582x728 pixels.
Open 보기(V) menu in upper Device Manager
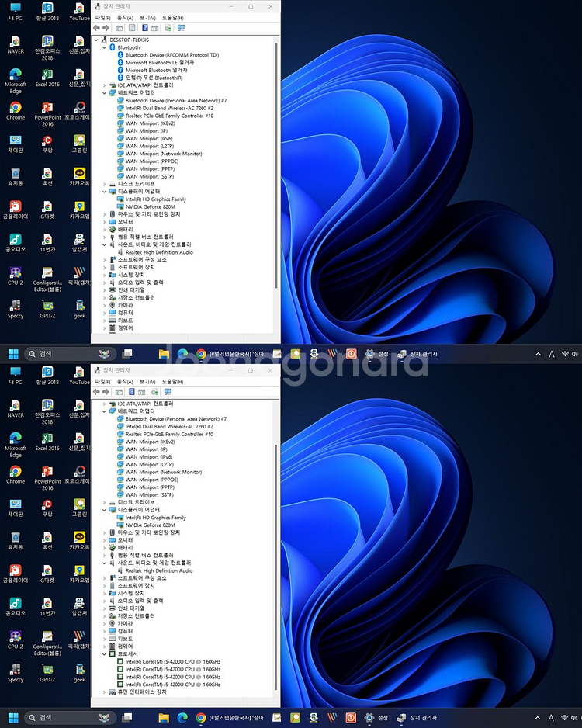(147, 18)
